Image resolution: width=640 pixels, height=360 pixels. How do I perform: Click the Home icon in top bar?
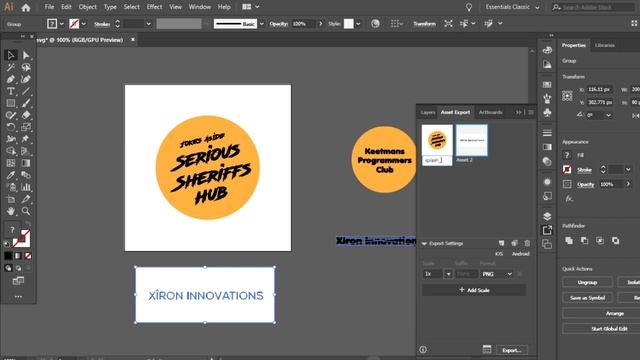click(26, 7)
